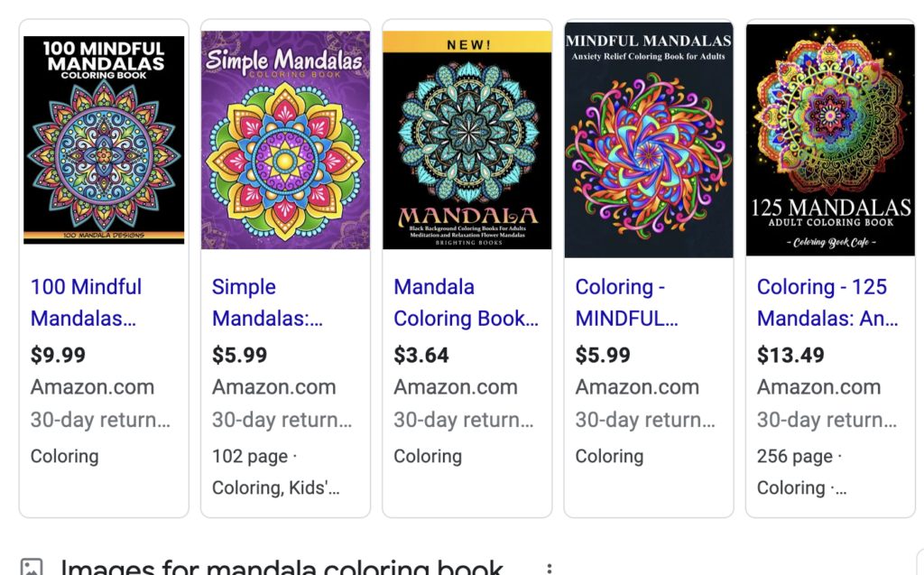The height and width of the screenshot is (575, 924).
Task: Select the $13.49 price
Action: point(790,355)
